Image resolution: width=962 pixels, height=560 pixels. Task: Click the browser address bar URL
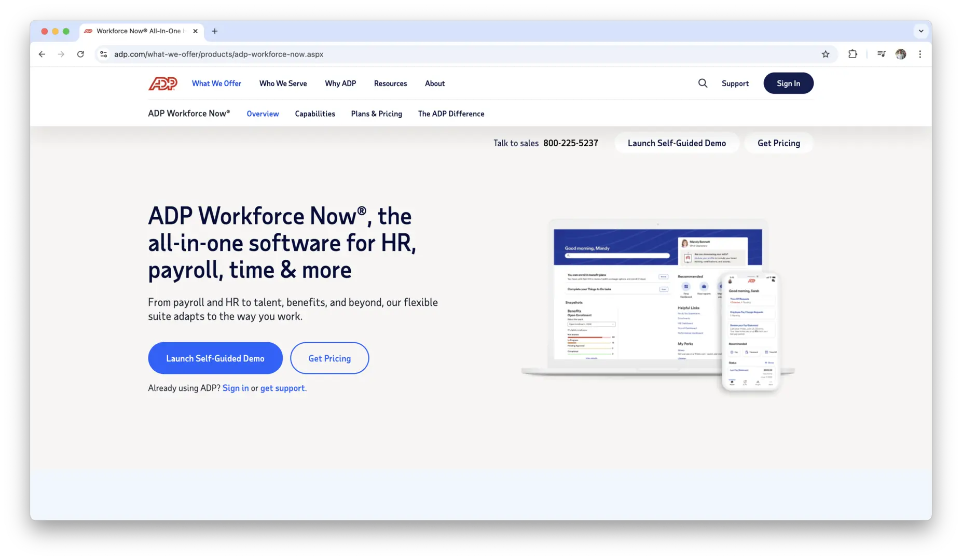pyautogui.click(x=218, y=54)
